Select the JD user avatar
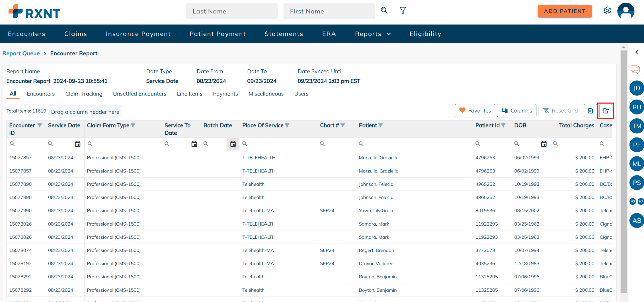This screenshot has height=302, width=644. [x=636, y=88]
